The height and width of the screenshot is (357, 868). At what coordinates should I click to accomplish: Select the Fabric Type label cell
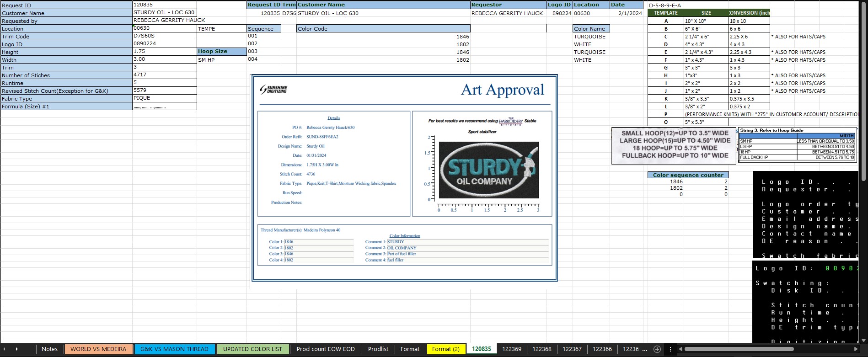[x=66, y=99]
